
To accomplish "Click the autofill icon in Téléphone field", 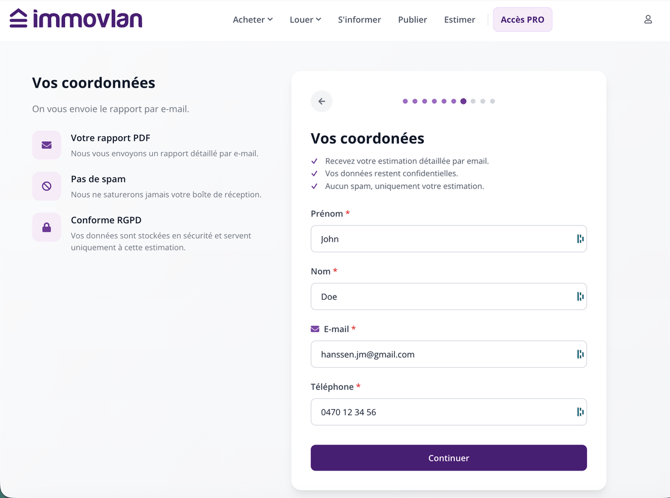I will [580, 412].
